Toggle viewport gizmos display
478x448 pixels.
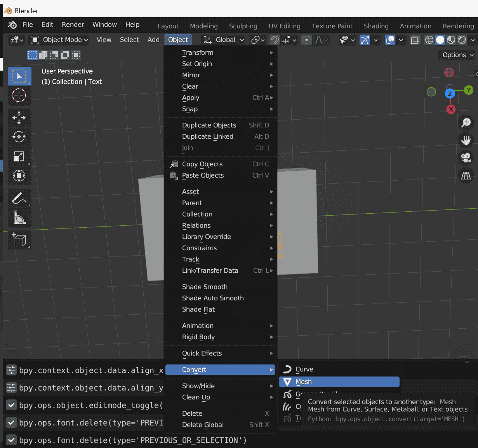pyautogui.click(x=365, y=40)
